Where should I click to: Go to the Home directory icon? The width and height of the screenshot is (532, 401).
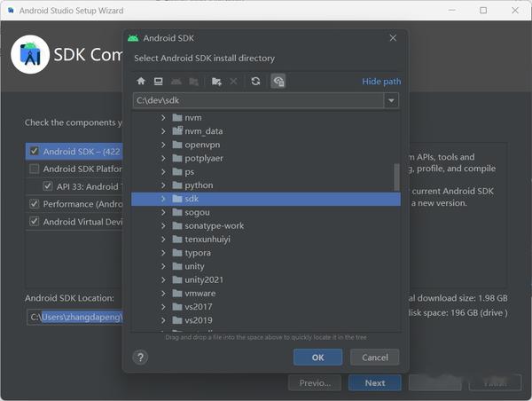pos(141,81)
